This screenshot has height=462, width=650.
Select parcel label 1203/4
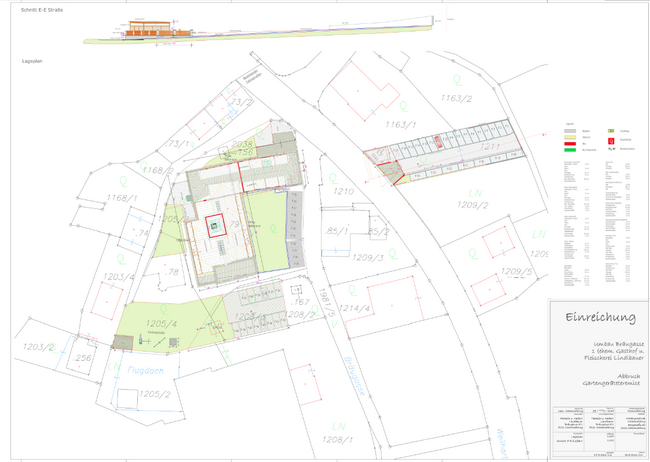click(119, 277)
